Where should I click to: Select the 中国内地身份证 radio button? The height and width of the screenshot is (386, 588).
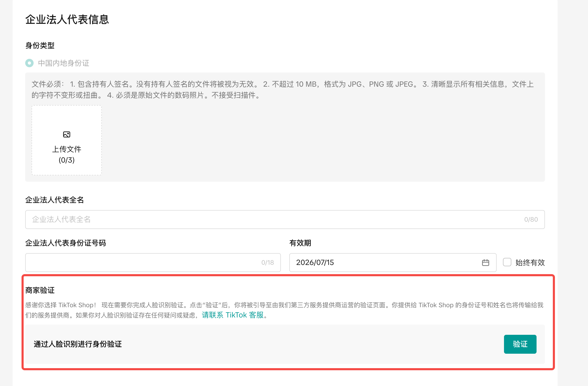click(29, 63)
